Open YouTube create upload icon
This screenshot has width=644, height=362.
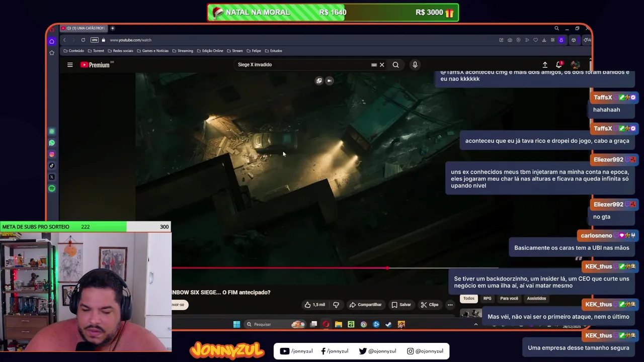click(x=544, y=65)
